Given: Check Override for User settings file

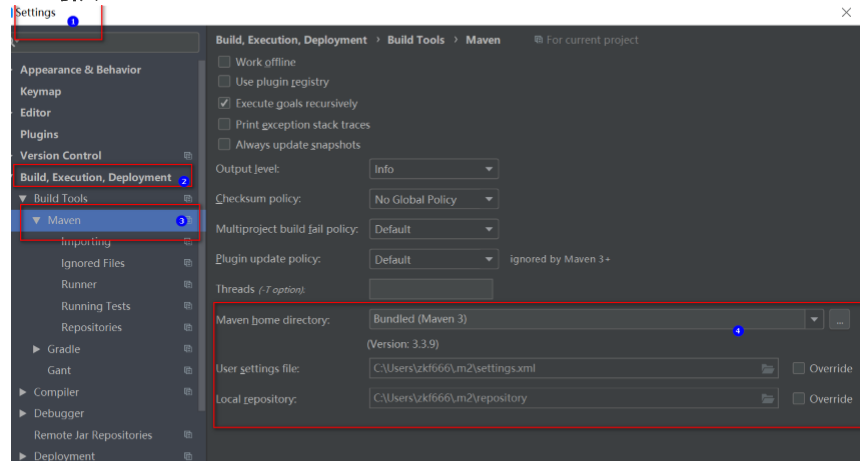Looking at the screenshot, I should pos(798,368).
